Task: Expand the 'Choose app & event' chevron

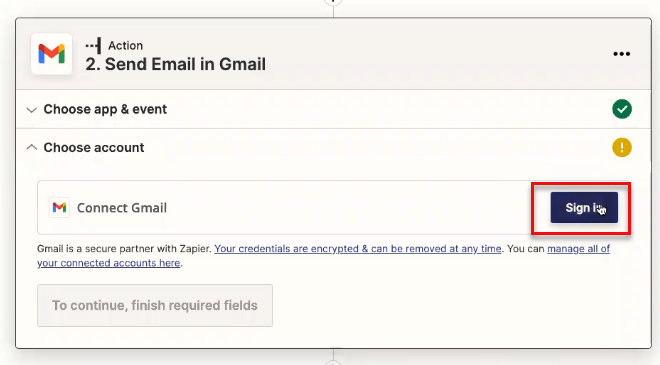Action: click(31, 110)
